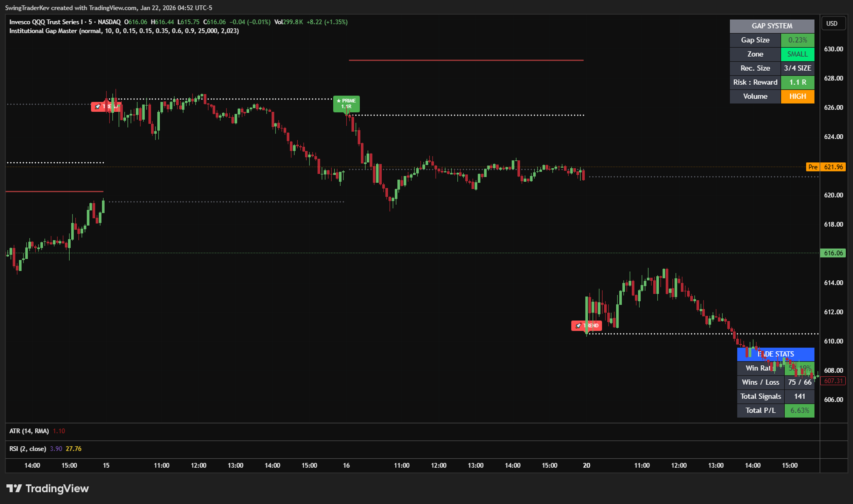Image resolution: width=853 pixels, height=504 pixels.
Task: Click the Risk : Reward value 1.1 R
Action: click(797, 82)
